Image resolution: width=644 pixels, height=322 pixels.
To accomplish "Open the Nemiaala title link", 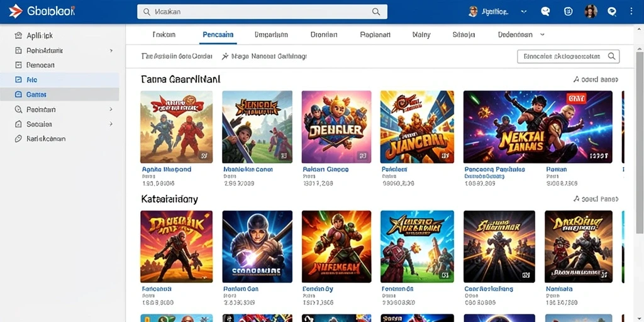I will click(x=559, y=289).
